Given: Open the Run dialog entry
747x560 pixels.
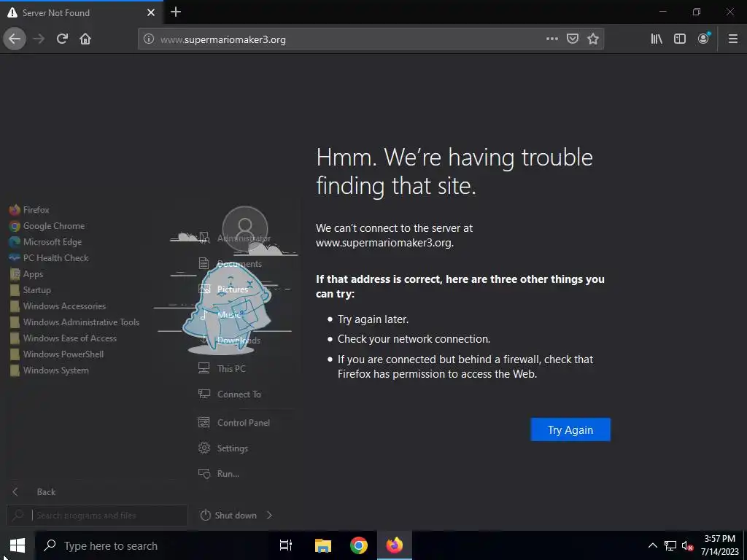Looking at the screenshot, I should (x=219, y=474).
